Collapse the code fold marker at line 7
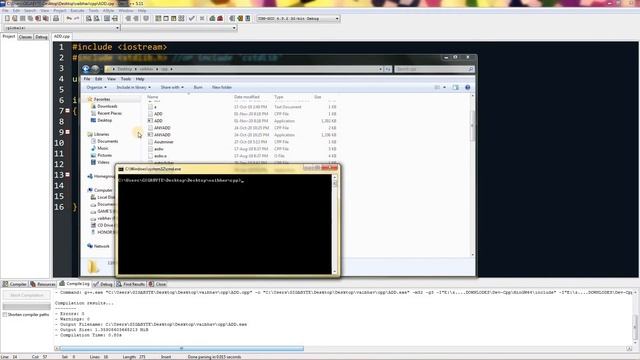 click(68, 111)
